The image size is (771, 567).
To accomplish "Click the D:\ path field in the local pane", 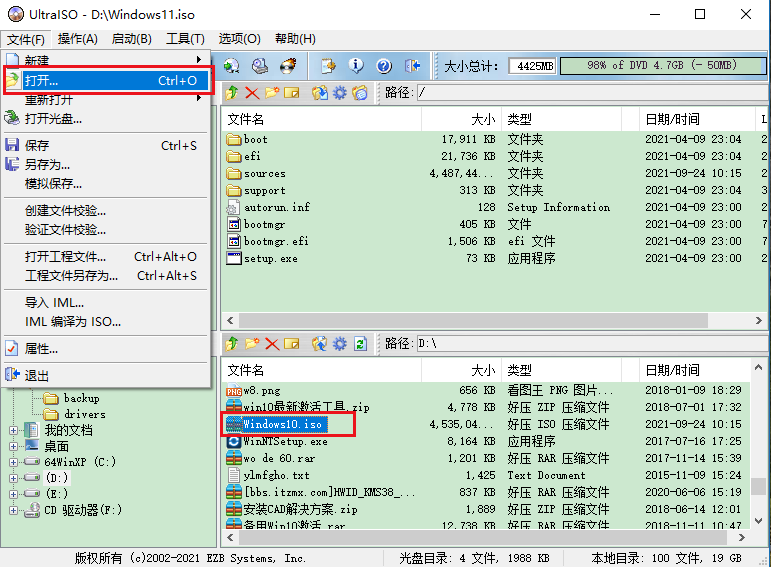I will (590, 344).
